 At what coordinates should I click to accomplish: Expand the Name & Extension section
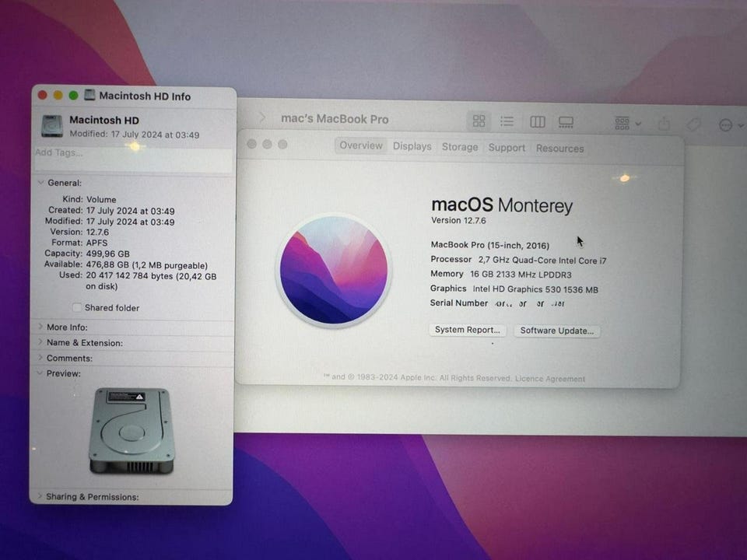[x=40, y=342]
